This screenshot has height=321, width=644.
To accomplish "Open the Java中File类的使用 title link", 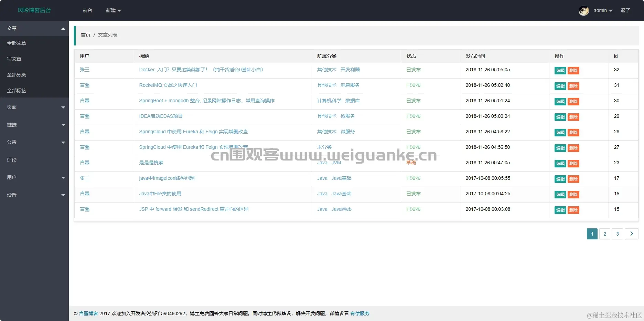I will 160,194.
